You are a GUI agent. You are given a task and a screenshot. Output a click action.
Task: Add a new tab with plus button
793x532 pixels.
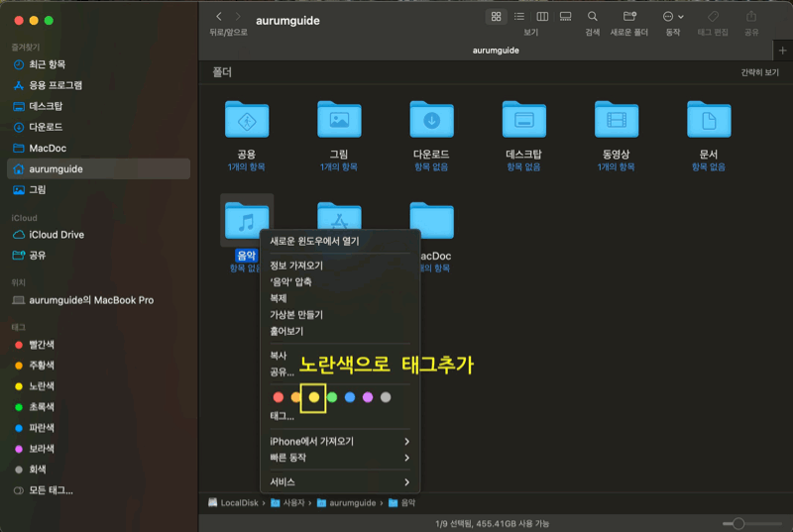[x=782, y=51]
